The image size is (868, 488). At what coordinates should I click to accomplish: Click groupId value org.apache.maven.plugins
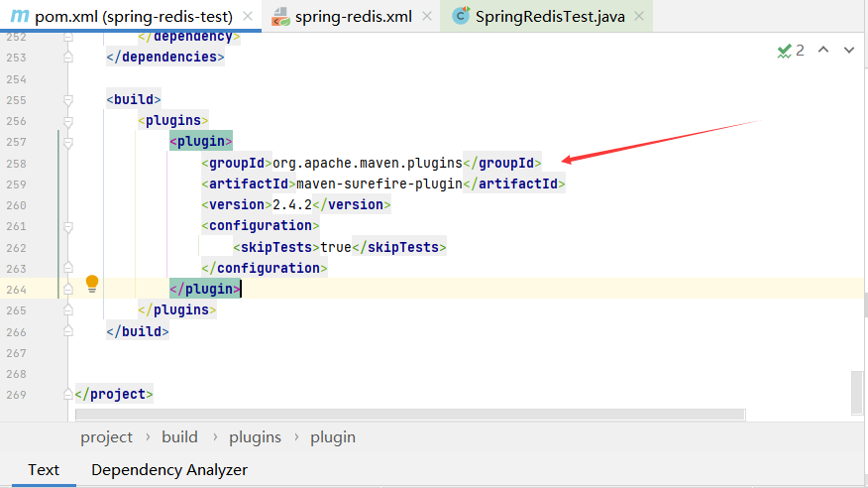pyautogui.click(x=367, y=164)
